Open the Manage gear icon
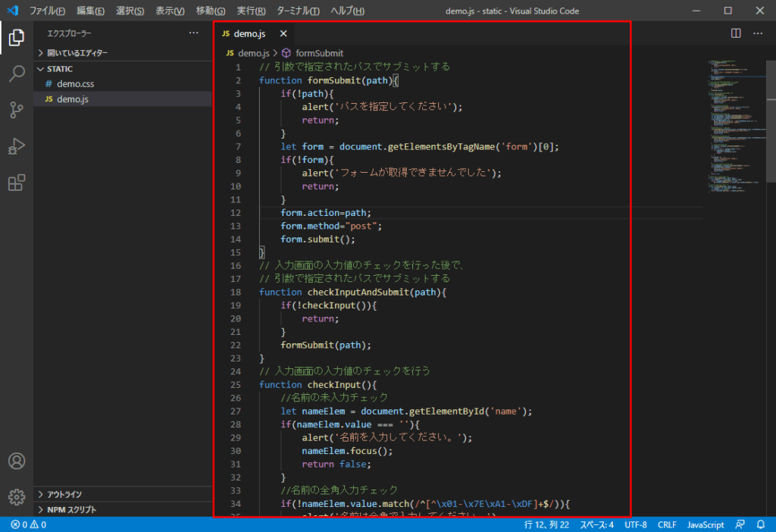 18,496
